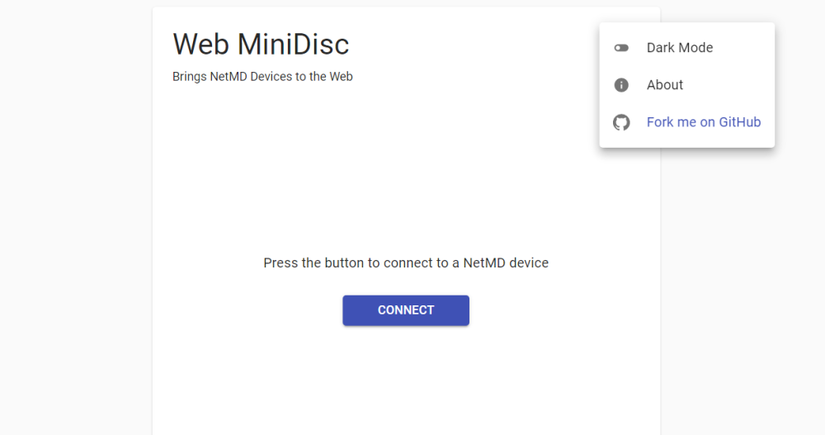Click the GitHub octocat icon
The height and width of the screenshot is (435, 825).
click(621, 123)
